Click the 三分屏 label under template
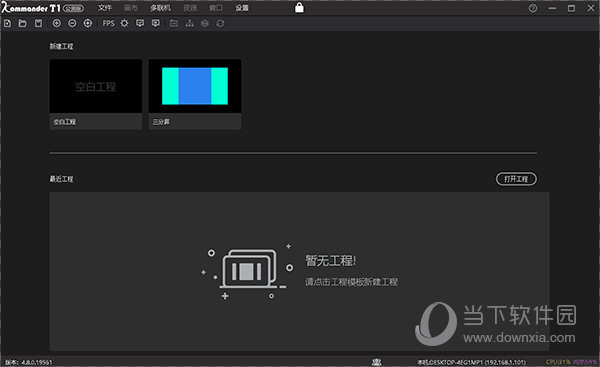The width and height of the screenshot is (600, 367). coord(161,122)
